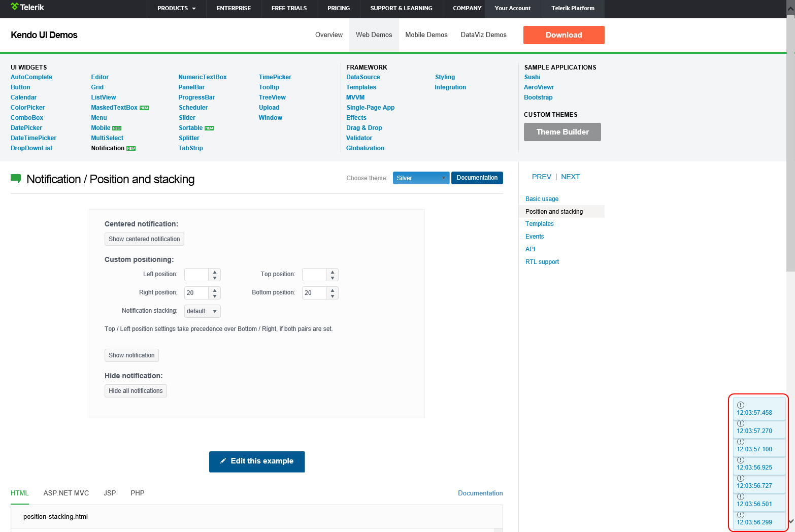Open the Documentation link above the code panel
This screenshot has width=795, height=532.
point(480,493)
